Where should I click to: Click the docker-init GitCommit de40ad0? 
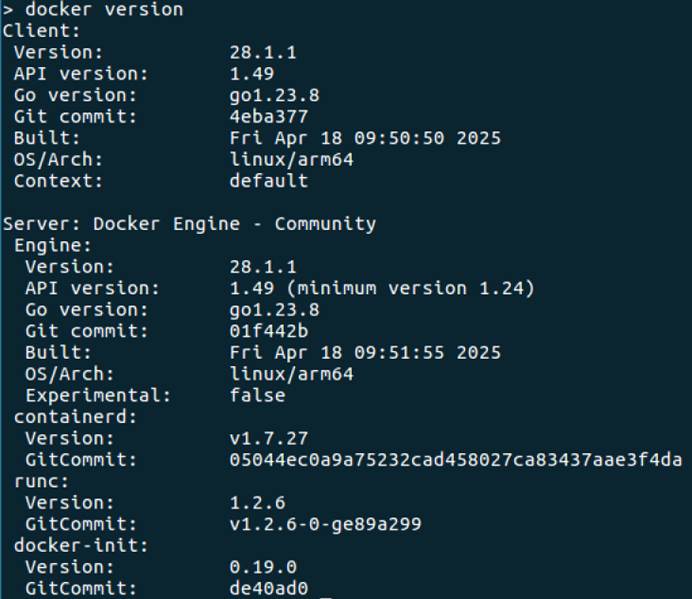coord(269,588)
